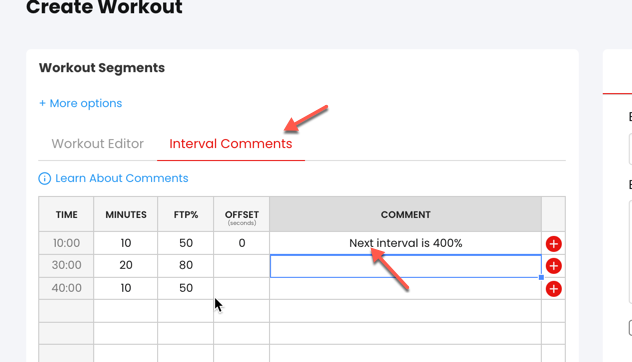Image resolution: width=632 pixels, height=362 pixels.
Task: Click the minutes cell with value 20
Action: pyautogui.click(x=126, y=266)
